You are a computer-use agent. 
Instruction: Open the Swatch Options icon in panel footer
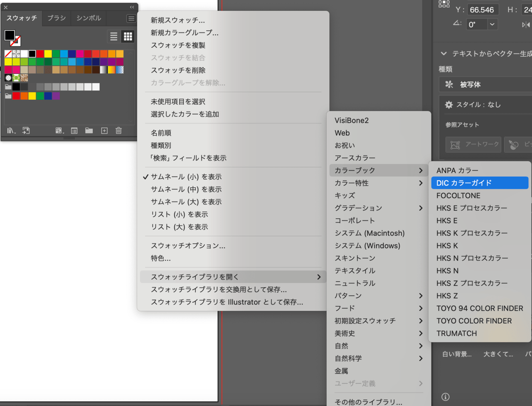pos(74,131)
